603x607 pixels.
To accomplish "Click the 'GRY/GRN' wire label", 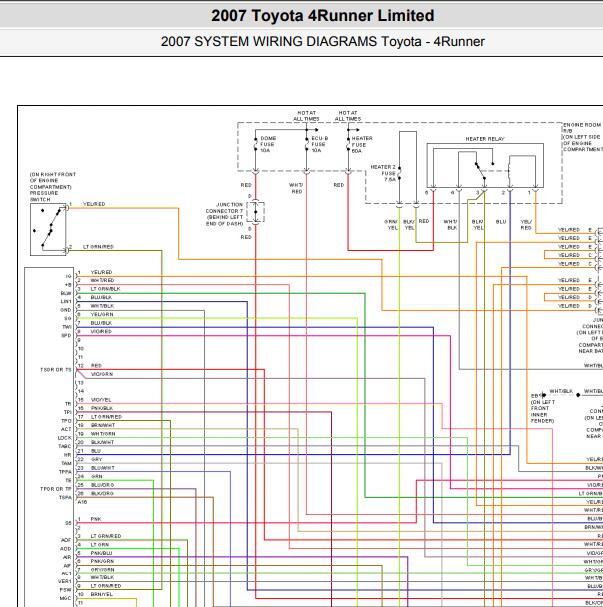I will pos(102,569).
